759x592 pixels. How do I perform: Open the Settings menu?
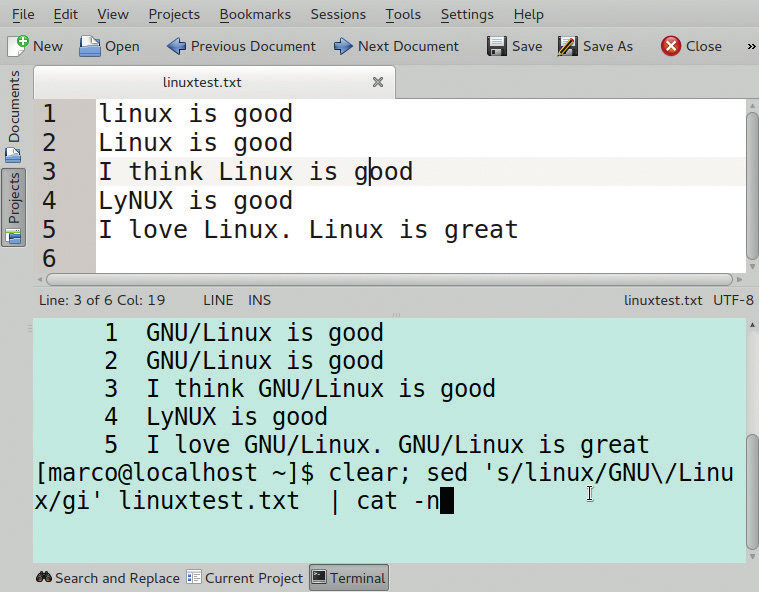467,15
